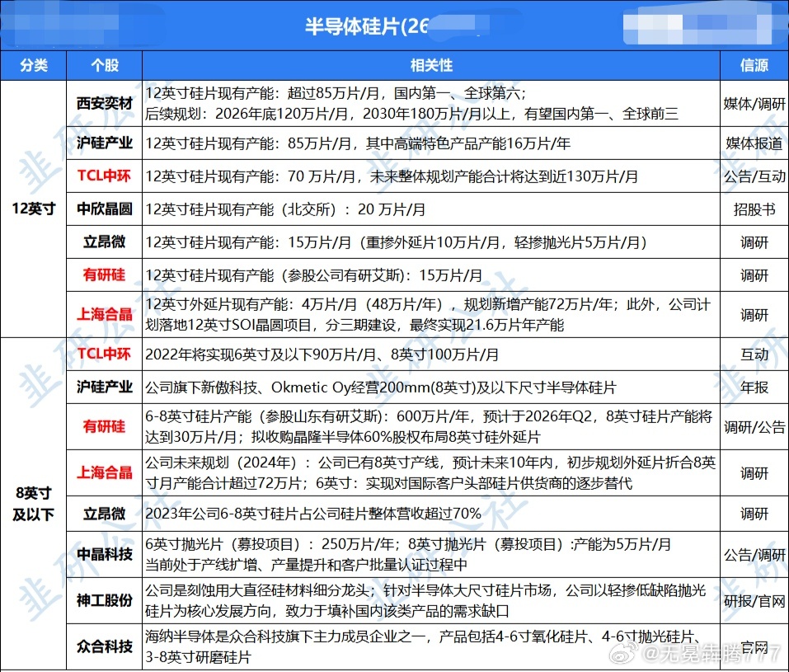
Task: Click text '未来整体规划产能合计将达到近130万片/月'
Action: tap(504, 176)
